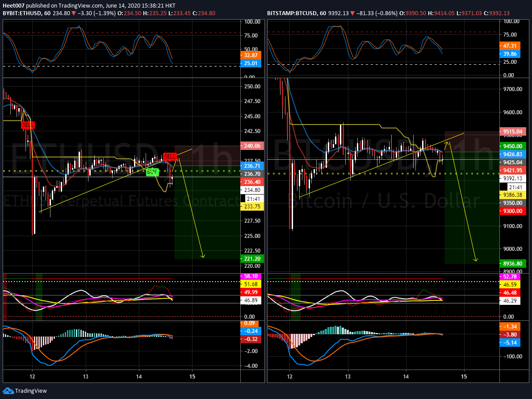This screenshot has width=532, height=399.
Task: Click the 32.87 orange stochastic value
Action: 251,55
